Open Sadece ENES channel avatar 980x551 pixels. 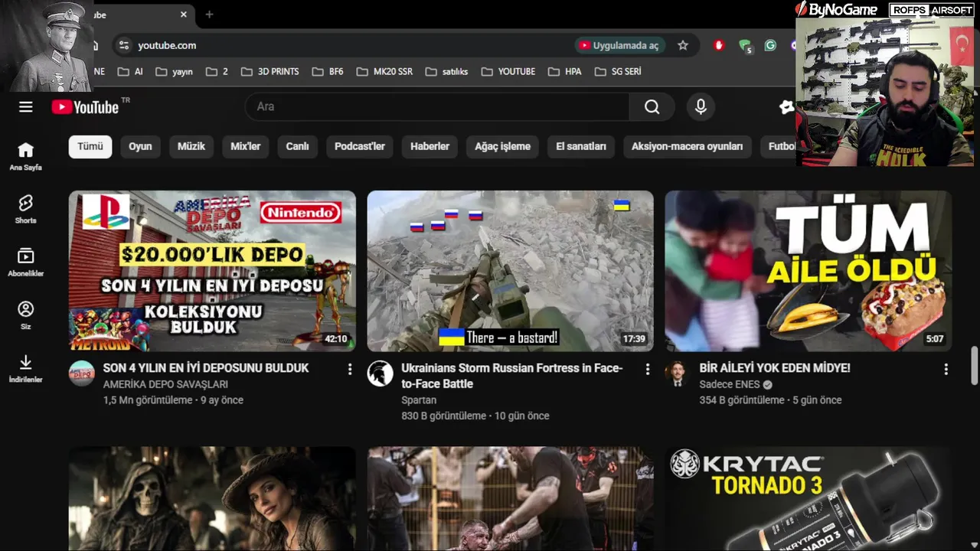[678, 373]
